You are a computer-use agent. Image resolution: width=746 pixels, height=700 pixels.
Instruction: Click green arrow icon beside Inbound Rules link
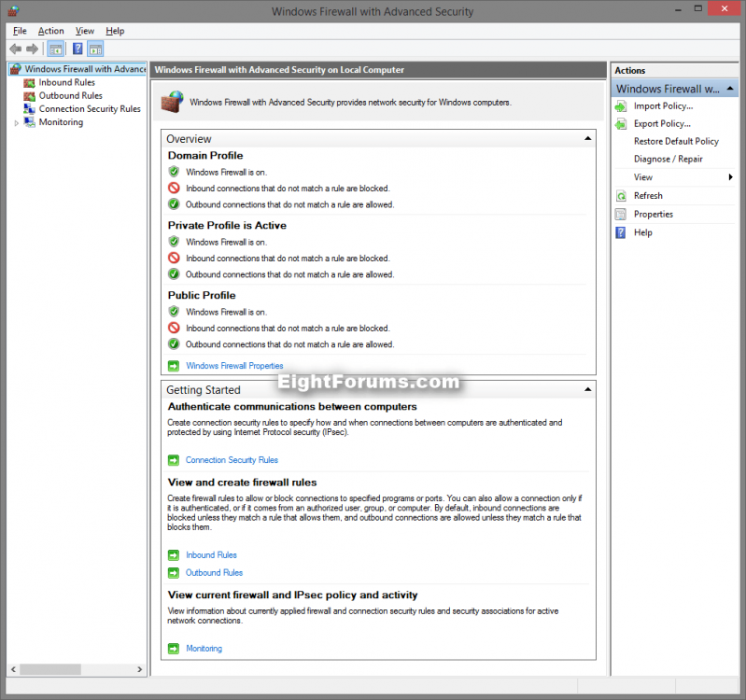click(174, 555)
